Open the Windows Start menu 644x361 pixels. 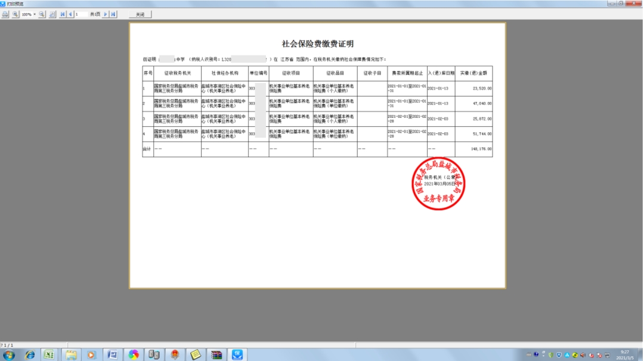(9, 355)
